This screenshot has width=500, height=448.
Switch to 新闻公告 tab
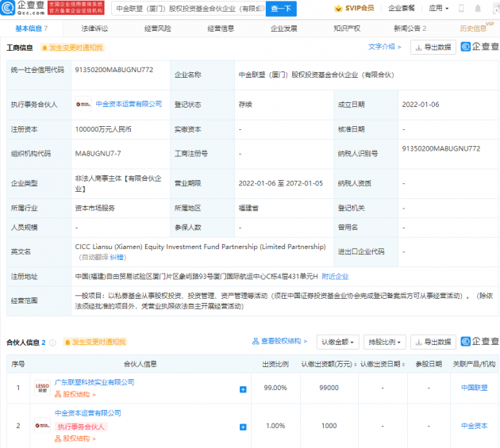tap(410, 29)
